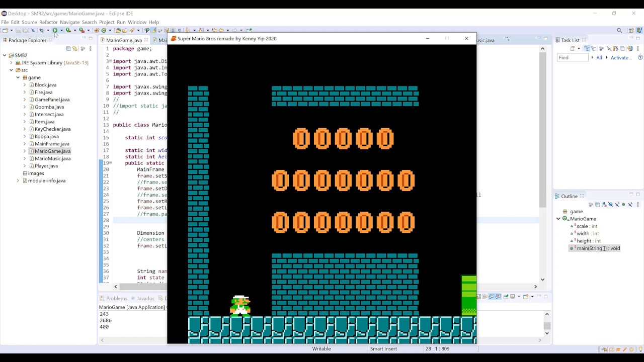
Task: Click the Open Perspective icon
Action: point(631,31)
